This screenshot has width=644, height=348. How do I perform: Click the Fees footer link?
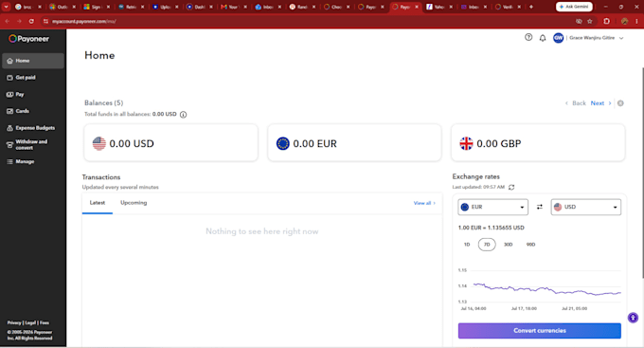click(45, 323)
